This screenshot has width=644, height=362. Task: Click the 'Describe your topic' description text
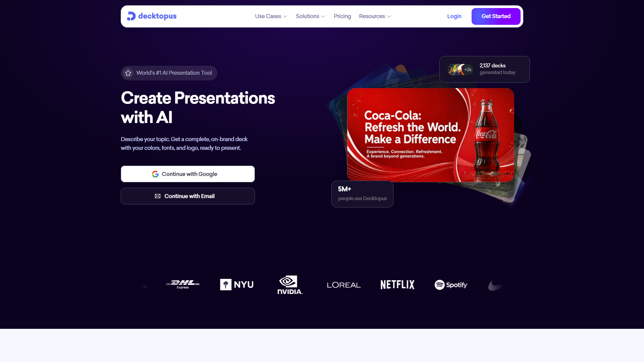pyautogui.click(x=184, y=143)
